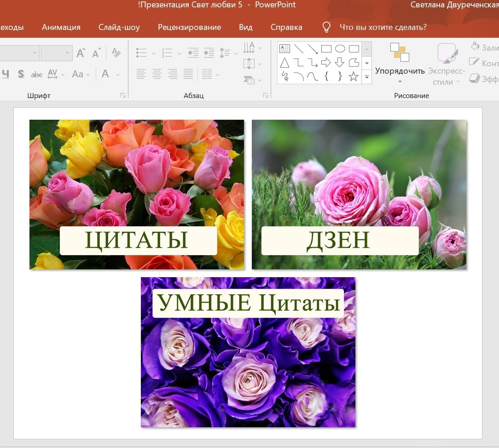
Task: Align text to the right
Action: (173, 74)
